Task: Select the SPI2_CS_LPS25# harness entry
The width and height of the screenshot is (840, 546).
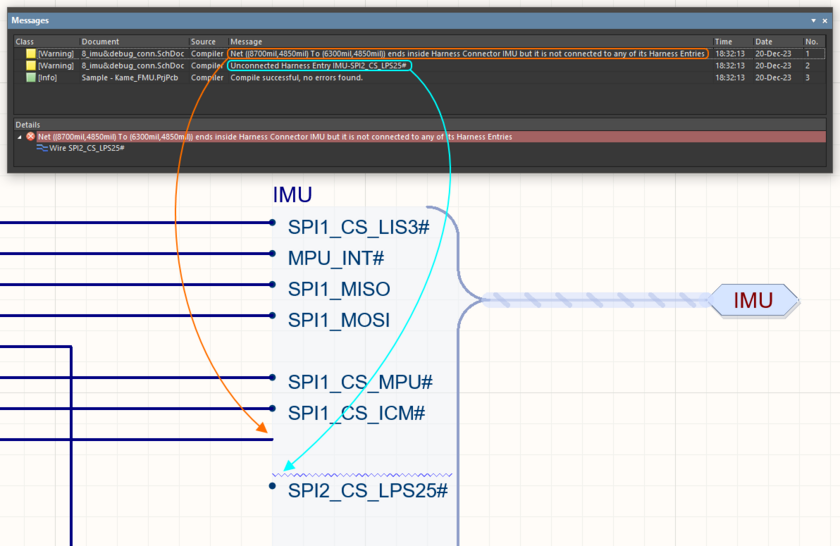Action: [368, 491]
